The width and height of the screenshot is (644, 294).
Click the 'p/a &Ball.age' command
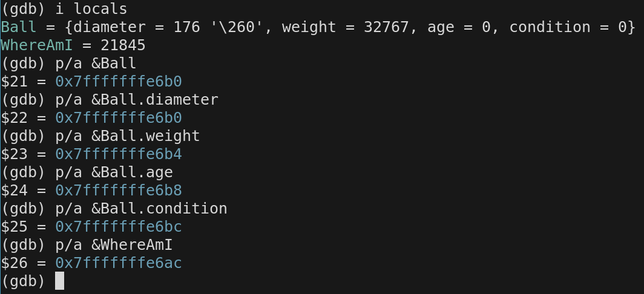(x=118, y=172)
